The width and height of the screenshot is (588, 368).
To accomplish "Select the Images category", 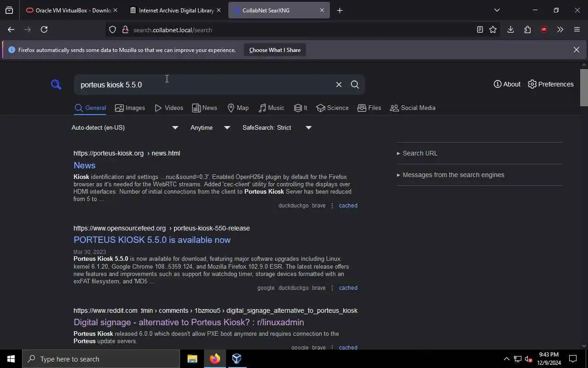I will (130, 108).
